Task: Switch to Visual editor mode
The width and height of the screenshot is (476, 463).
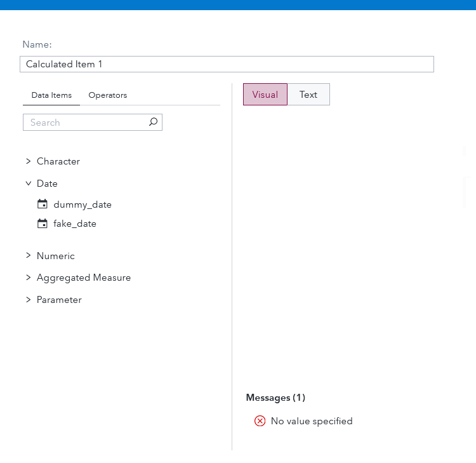Action: point(265,95)
